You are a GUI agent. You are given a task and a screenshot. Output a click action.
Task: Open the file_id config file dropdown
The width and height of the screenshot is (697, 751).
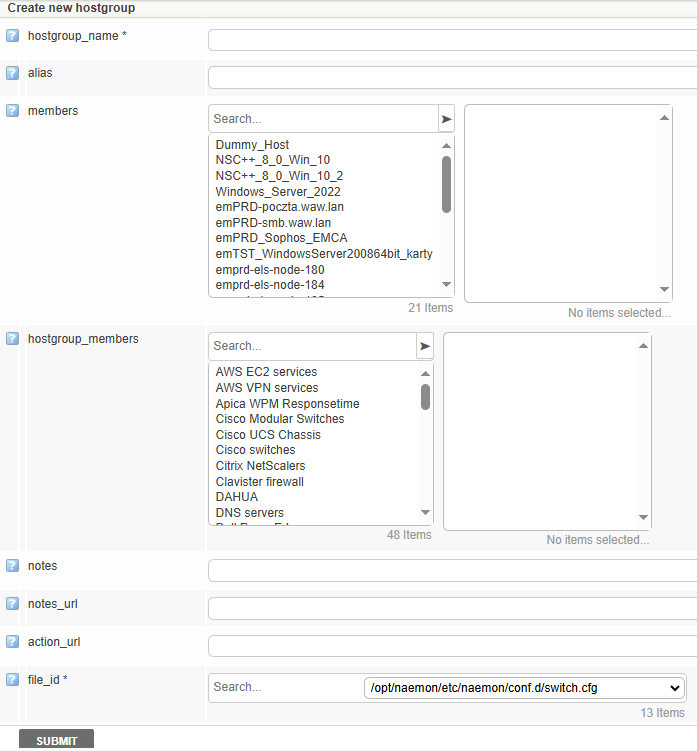tap(525, 688)
